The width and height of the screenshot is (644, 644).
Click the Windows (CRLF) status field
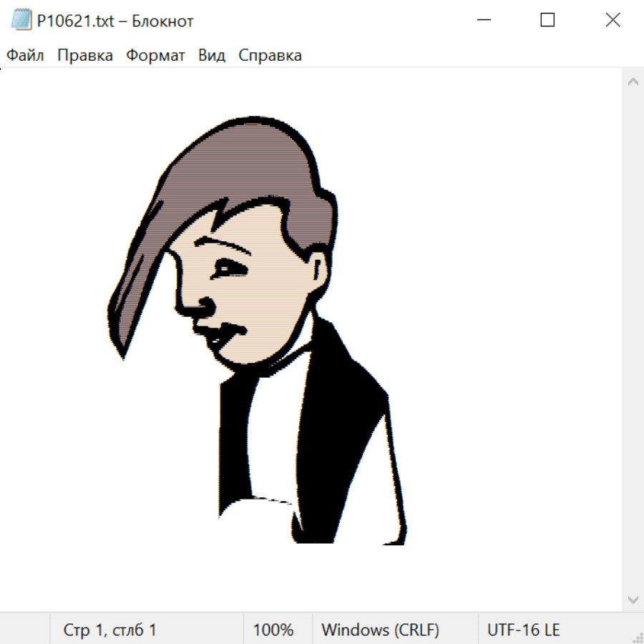pos(380,630)
